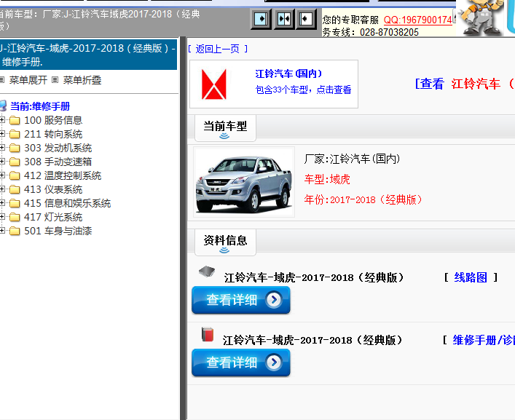Open the 江铃汽车(国内) brand link
Viewport: 515px width, 420px height.
pos(288,74)
